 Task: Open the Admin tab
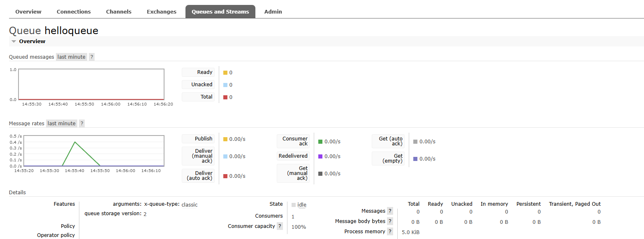(273, 11)
